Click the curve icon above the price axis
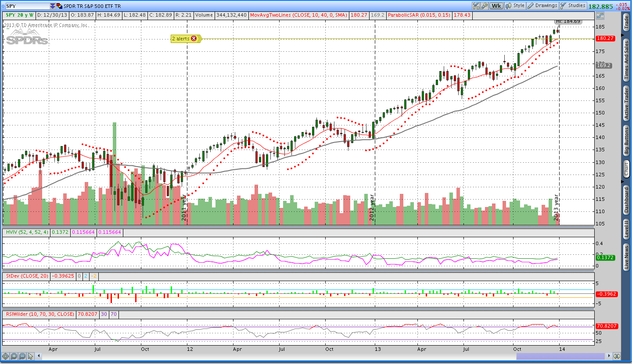 [600, 15]
